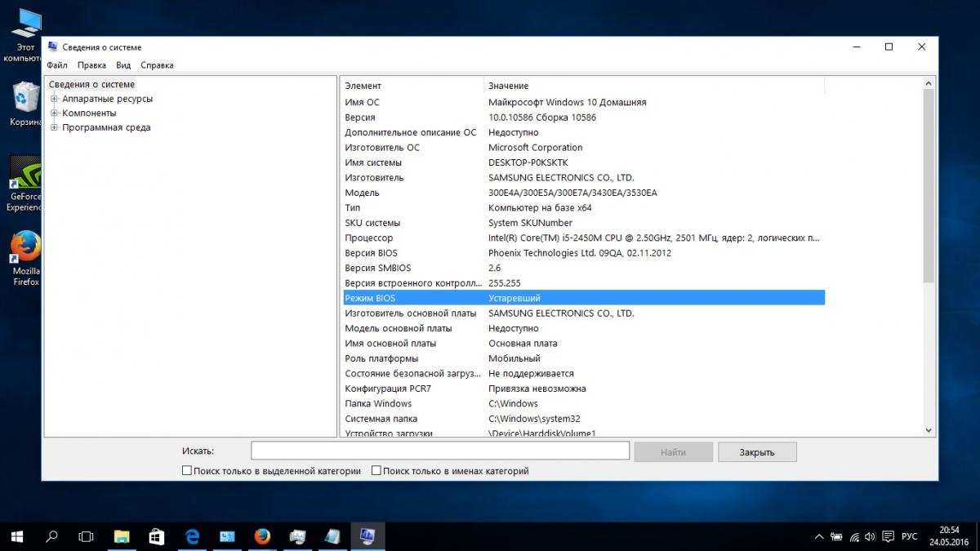Toggle search only in category names checkbox
This screenshot has width=980, height=551.
pos(376,471)
